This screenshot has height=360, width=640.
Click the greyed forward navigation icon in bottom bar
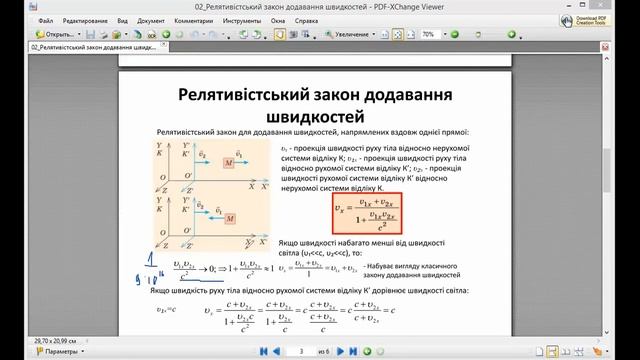pos(380,351)
